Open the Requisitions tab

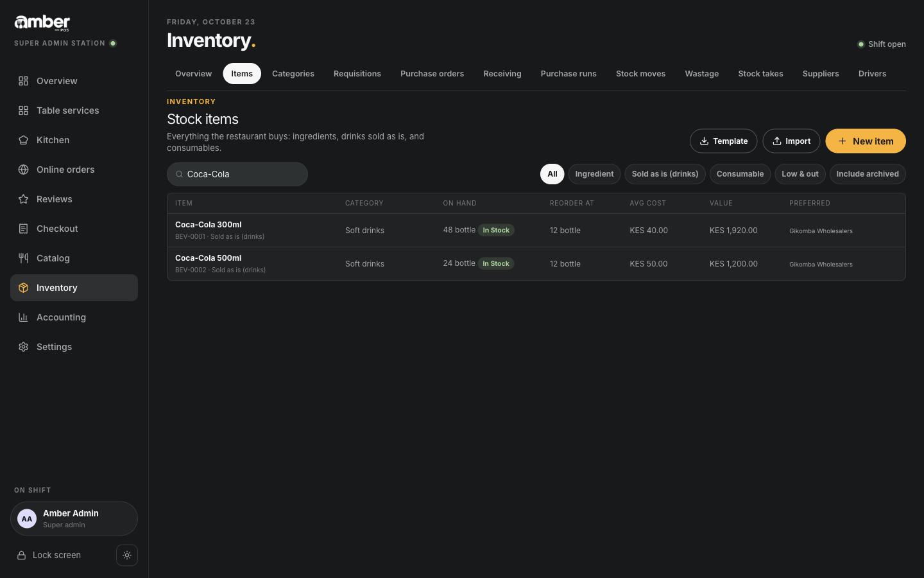click(x=357, y=74)
